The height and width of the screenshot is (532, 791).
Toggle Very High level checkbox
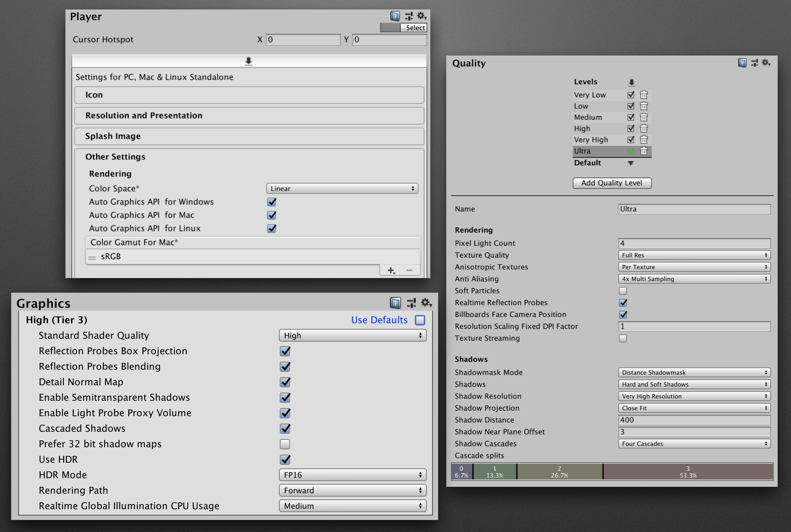coord(631,140)
